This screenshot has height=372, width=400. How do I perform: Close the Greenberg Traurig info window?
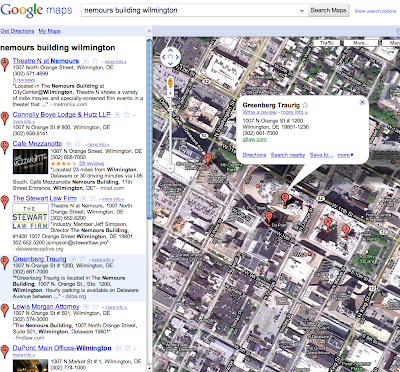362,102
